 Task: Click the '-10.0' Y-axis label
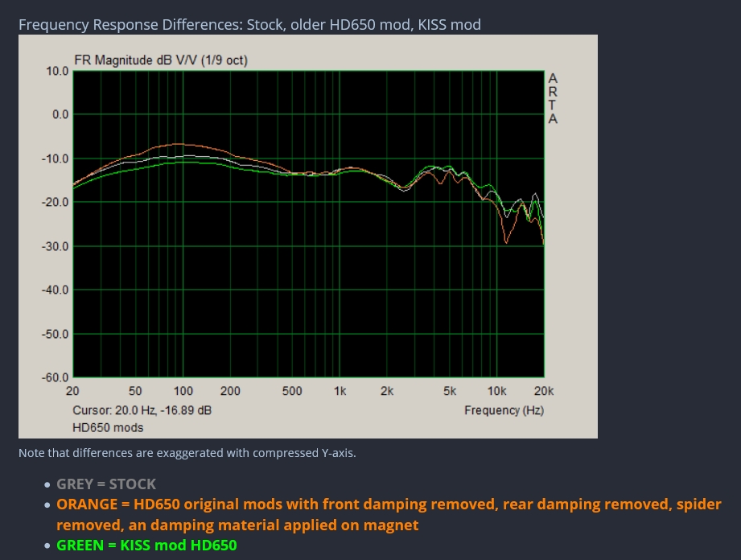point(55,159)
